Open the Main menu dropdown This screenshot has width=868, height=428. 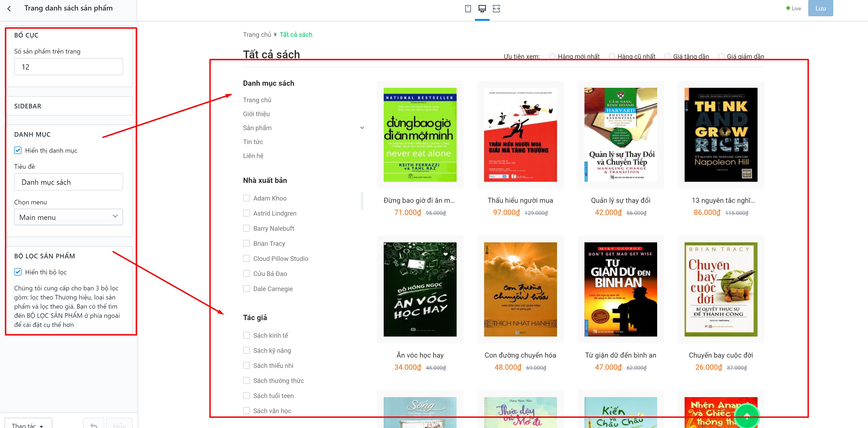pyautogui.click(x=68, y=217)
